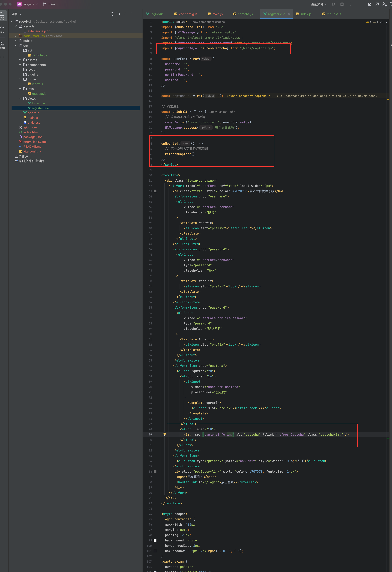
Task: Expand all items in project tree
Action: pos(119,14)
